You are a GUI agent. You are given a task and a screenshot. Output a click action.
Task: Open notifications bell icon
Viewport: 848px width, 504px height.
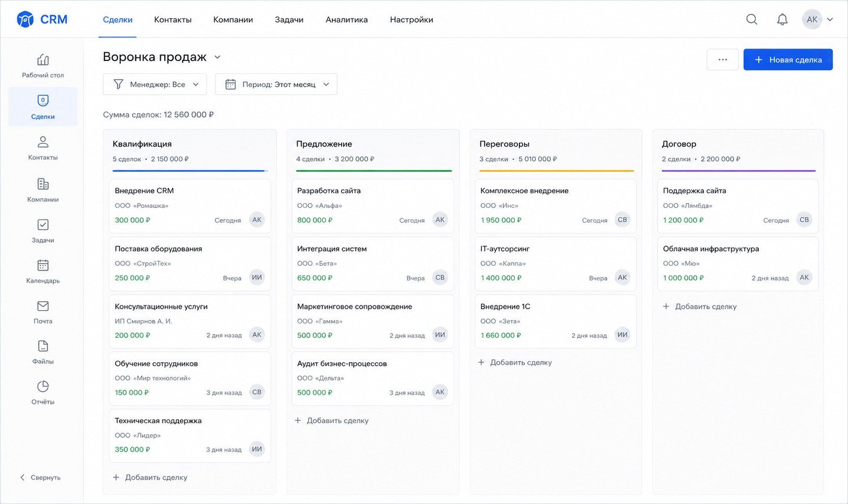point(782,19)
